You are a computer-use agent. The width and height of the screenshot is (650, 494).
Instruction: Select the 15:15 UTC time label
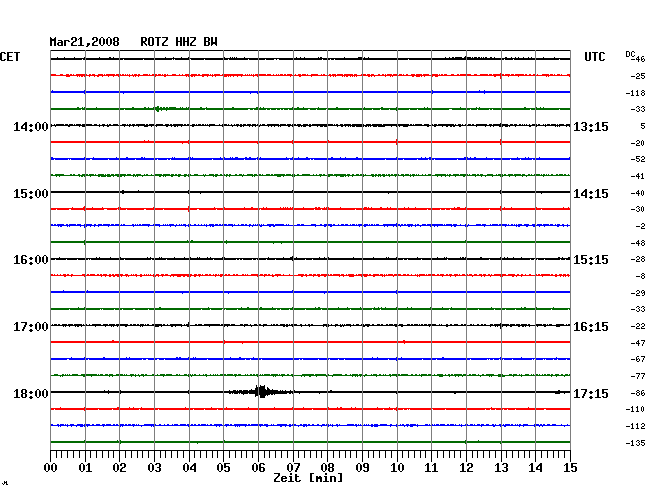(x=591, y=260)
